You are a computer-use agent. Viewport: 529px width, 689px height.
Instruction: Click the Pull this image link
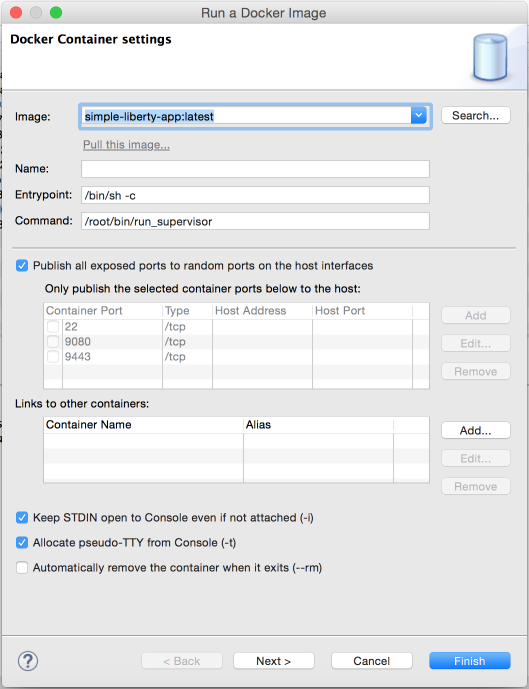126,145
